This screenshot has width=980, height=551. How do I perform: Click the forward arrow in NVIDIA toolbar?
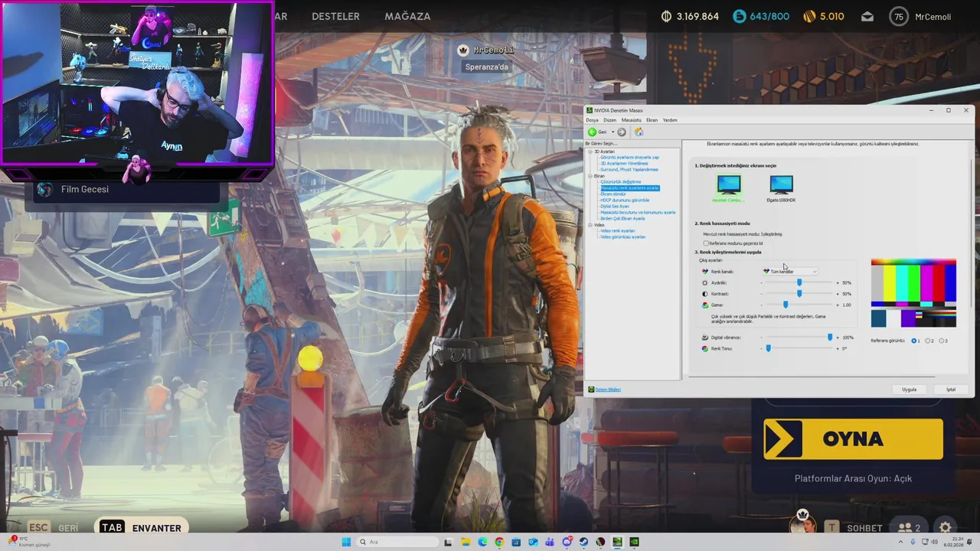[x=622, y=132]
